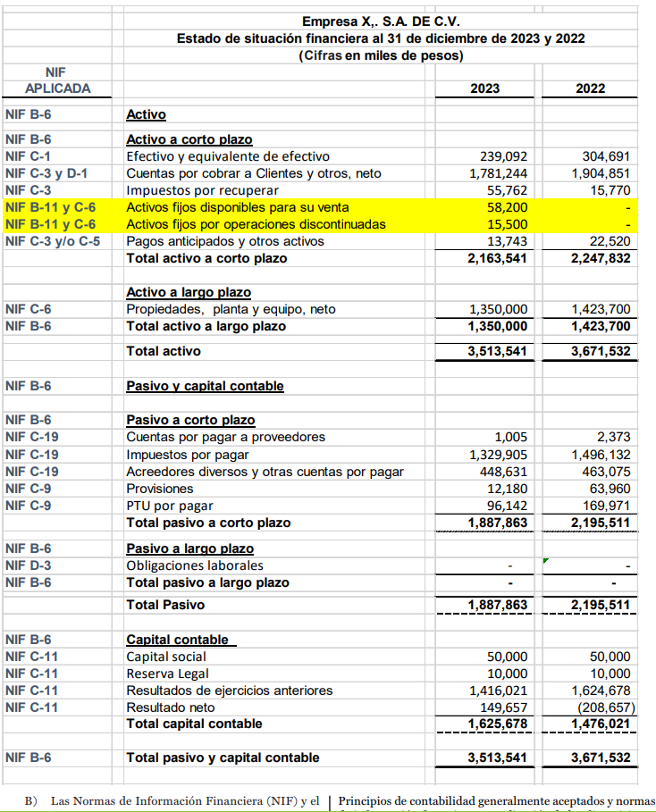656x812 pixels.
Task: Select the value 1,416,021
Action: tap(498, 691)
